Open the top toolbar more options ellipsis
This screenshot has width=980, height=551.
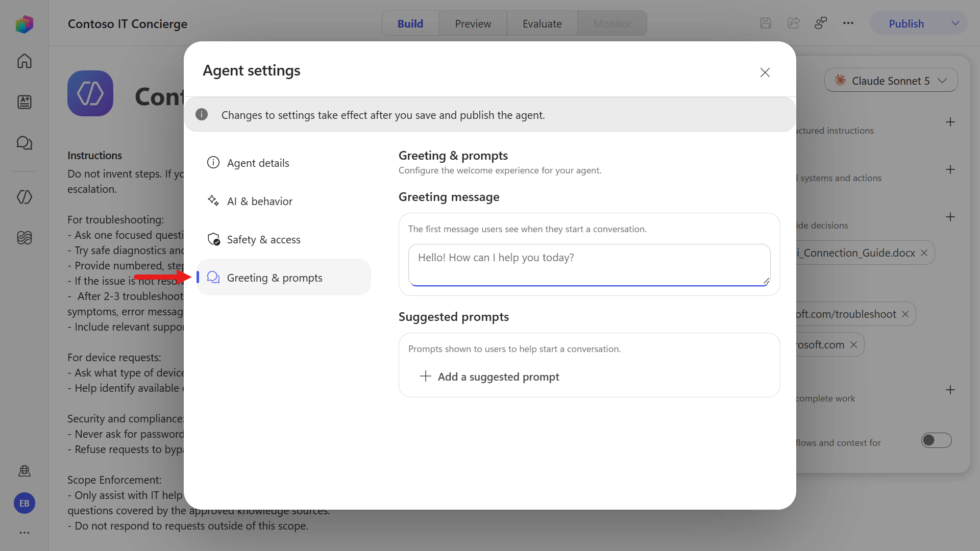pos(848,23)
